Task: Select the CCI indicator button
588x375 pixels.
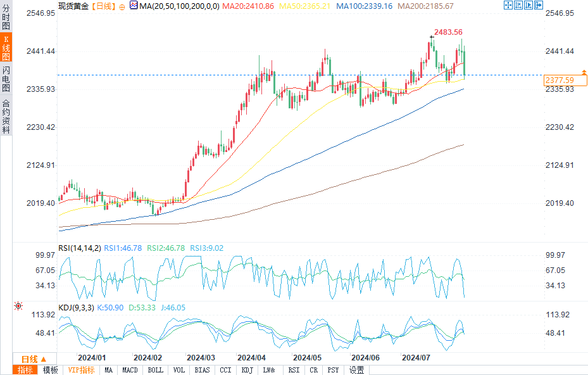Action: click(225, 370)
